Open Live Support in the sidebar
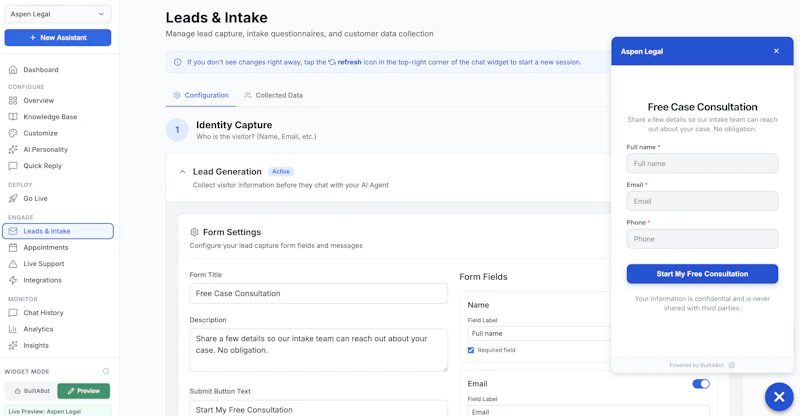The image size is (800, 416). [44, 264]
